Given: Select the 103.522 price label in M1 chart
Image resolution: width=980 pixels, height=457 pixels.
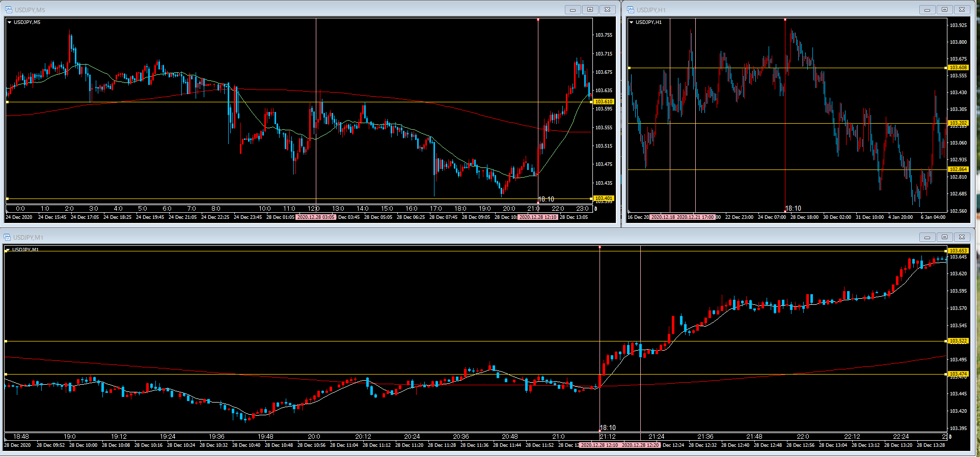Looking at the screenshot, I should coord(958,341).
